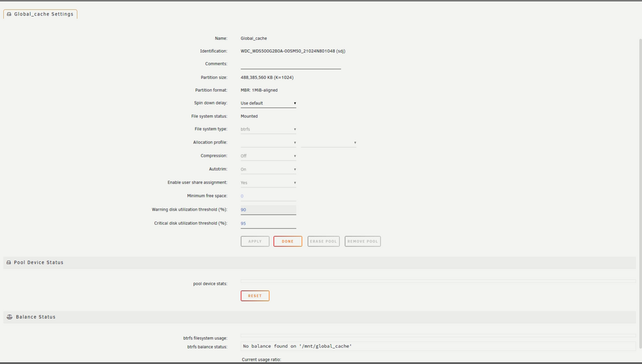Click the Apply button

pos(255,241)
